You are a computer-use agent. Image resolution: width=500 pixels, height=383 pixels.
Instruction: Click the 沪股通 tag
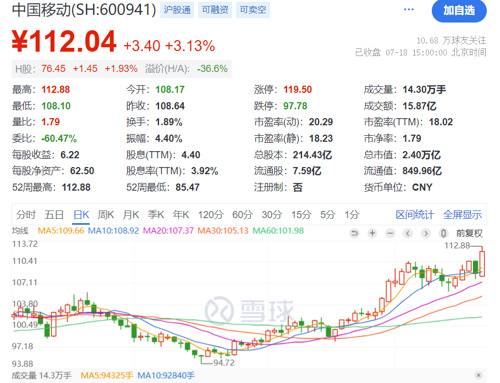(x=177, y=10)
